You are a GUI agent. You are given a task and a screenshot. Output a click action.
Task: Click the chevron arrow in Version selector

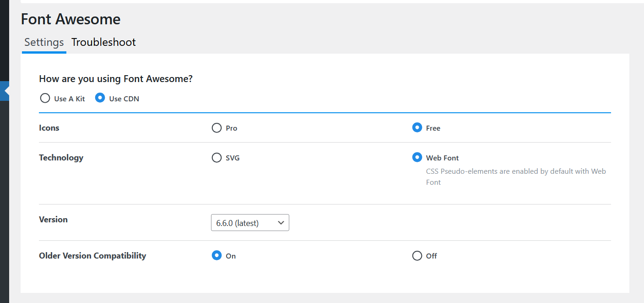point(281,223)
